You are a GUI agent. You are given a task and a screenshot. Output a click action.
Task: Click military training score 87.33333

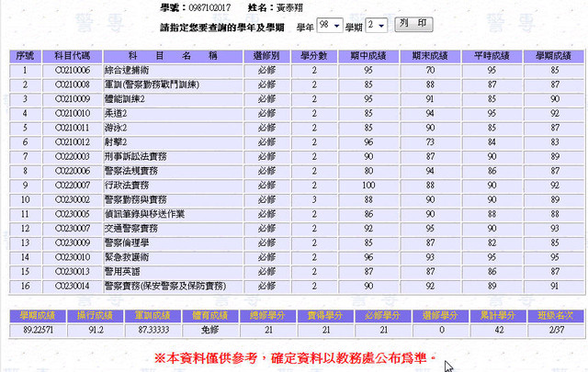(x=153, y=330)
